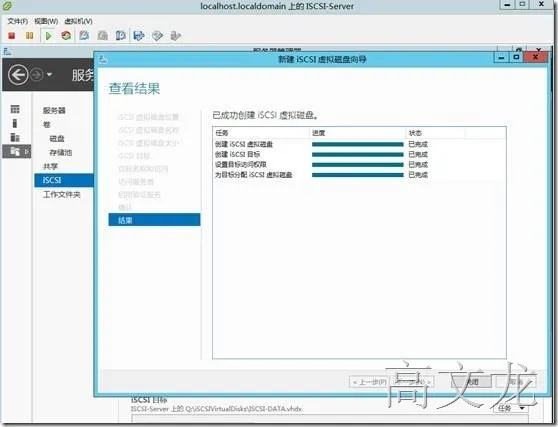
Task: Click the Server Manager back arrow
Action: (x=18, y=75)
